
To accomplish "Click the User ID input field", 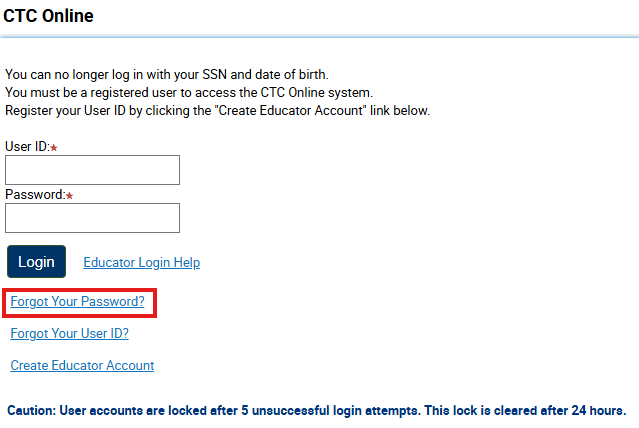I will pos(92,170).
